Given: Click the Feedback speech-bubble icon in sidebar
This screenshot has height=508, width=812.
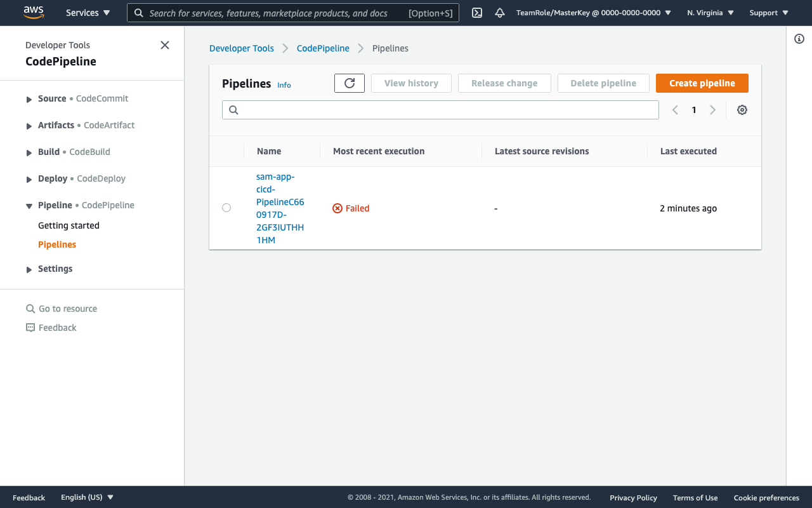Looking at the screenshot, I should pyautogui.click(x=30, y=328).
